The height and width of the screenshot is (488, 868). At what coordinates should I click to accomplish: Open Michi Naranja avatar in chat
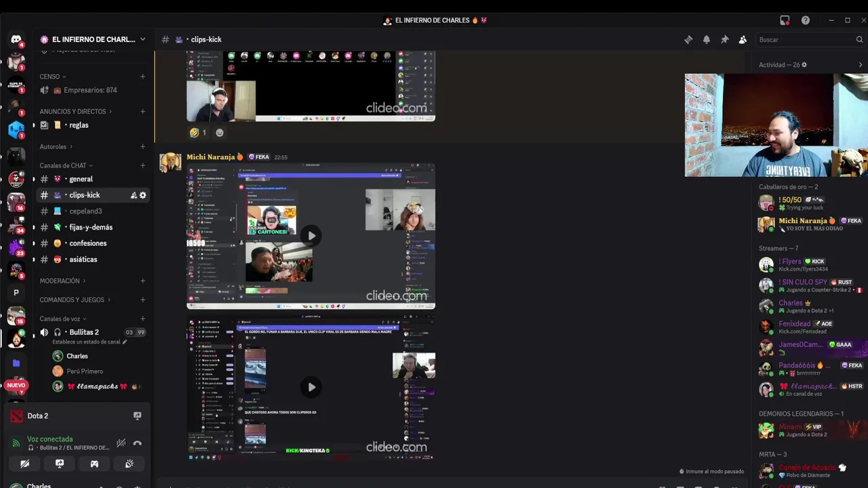point(170,162)
